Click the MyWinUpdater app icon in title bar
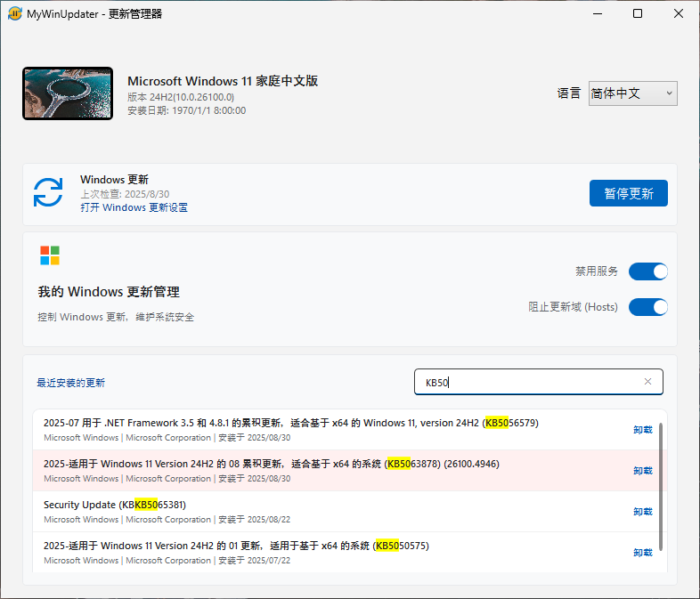Screen dimensions: 700x599 (15, 14)
